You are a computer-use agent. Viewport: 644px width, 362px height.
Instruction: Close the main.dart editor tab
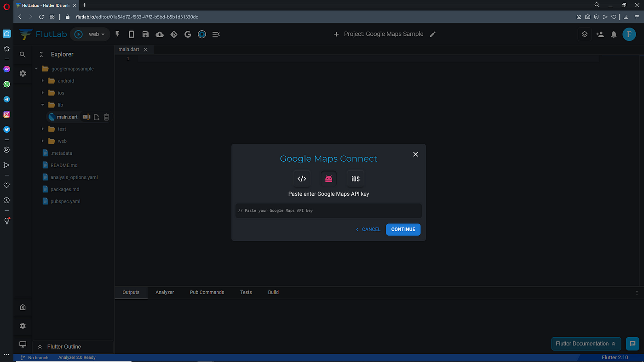point(146,50)
